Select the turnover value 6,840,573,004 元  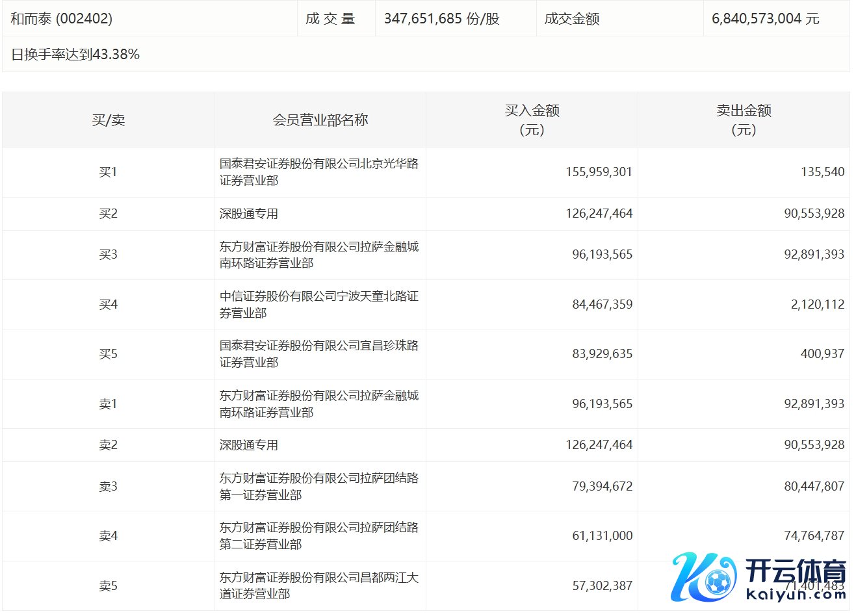pos(765,19)
